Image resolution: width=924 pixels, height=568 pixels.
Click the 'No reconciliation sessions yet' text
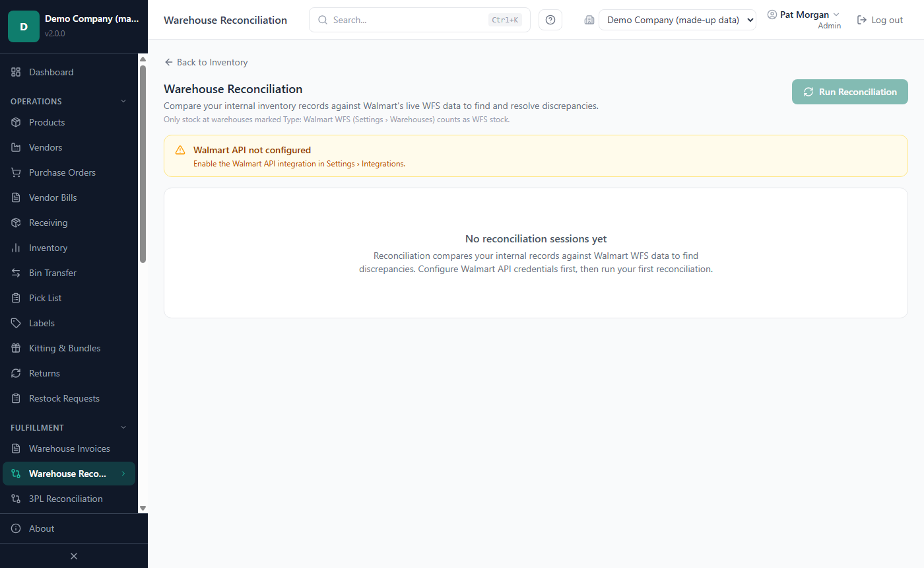[x=536, y=238]
